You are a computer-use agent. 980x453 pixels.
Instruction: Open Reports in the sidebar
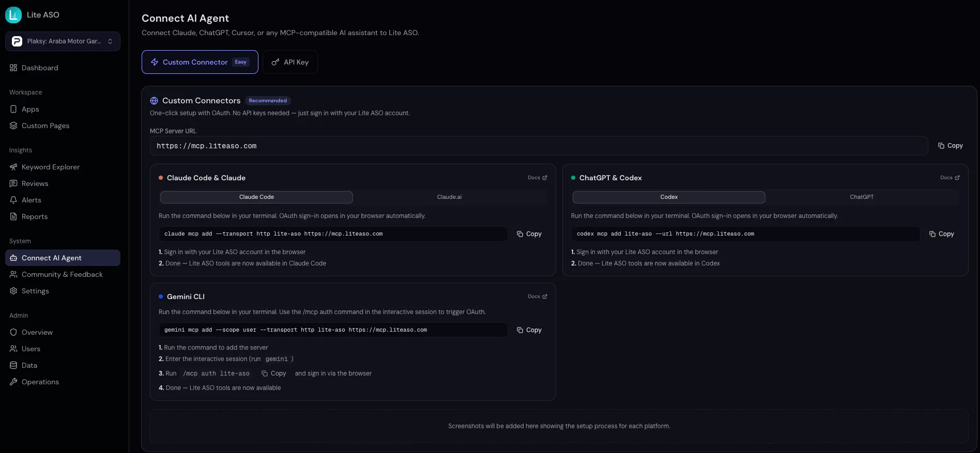point(63,216)
